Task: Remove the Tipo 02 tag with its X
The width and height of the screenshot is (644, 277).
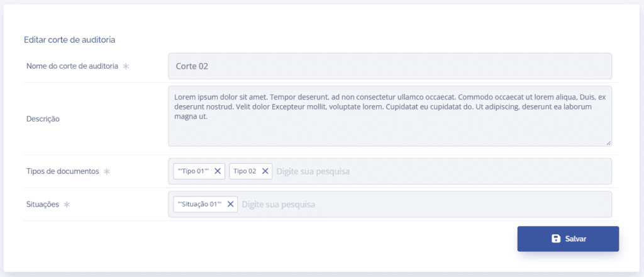Action: [265, 171]
